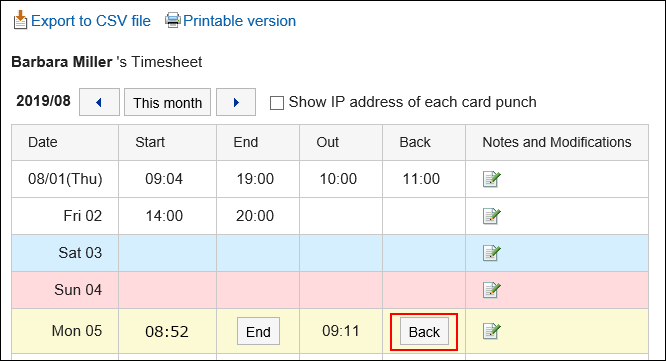Viewport: 666px width, 361px height.
Task: Select the 09:04 start time
Action: [164, 179]
